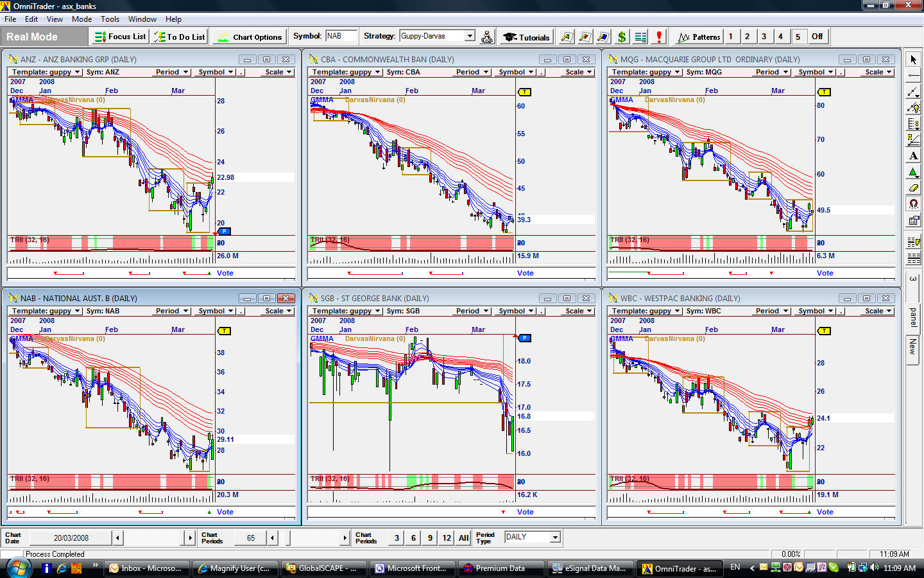This screenshot has width=924, height=578.
Task: Click the second chart-edit icon after Tutorials
Action: [585, 37]
